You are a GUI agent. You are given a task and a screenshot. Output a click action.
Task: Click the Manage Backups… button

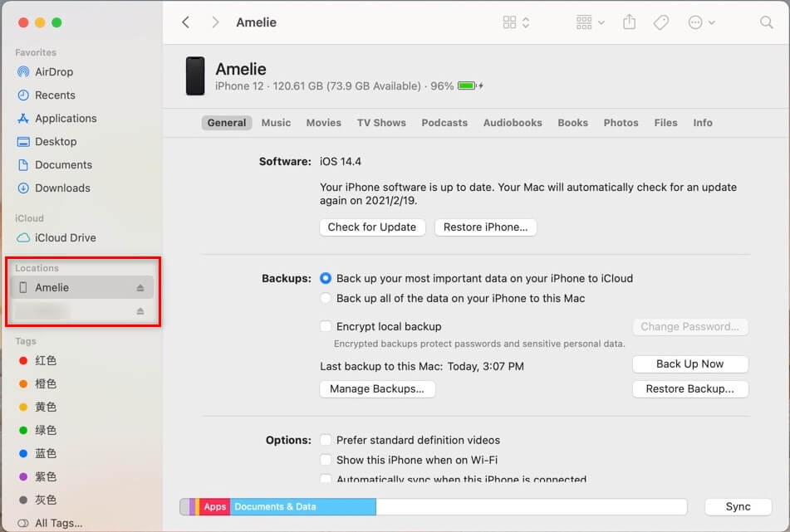[x=377, y=389]
